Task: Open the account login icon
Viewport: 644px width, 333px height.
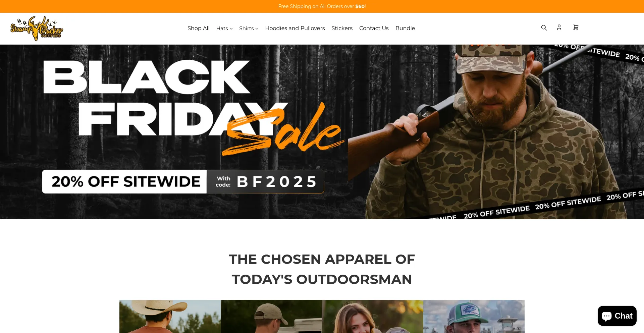Action: tap(559, 27)
